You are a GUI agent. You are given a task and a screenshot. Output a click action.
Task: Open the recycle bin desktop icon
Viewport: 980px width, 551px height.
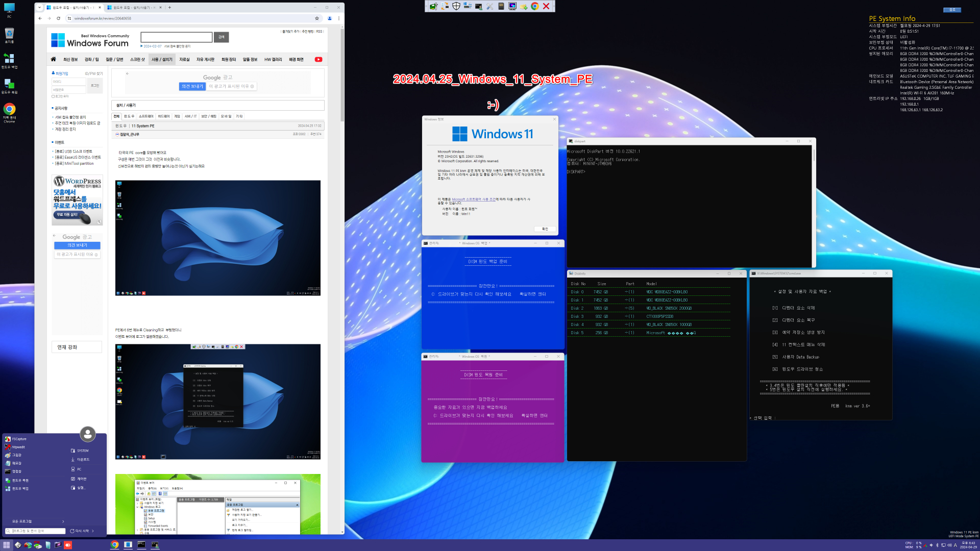[x=9, y=35]
